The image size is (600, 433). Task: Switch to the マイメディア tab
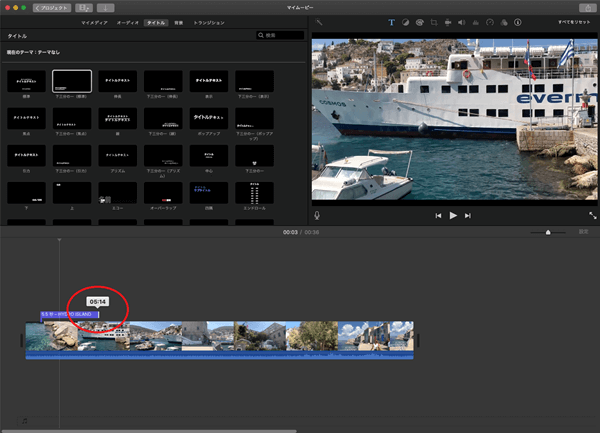coord(96,21)
